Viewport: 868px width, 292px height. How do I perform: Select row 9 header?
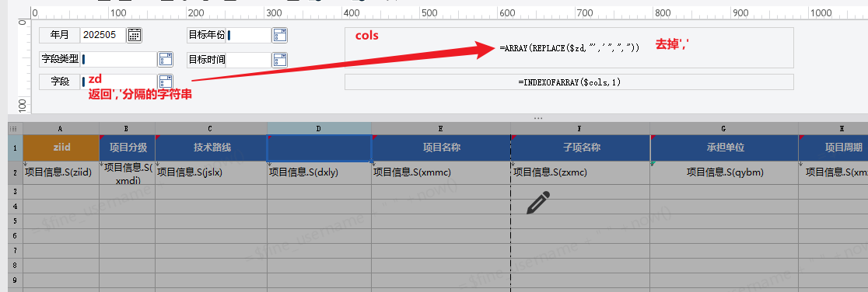(x=15, y=280)
